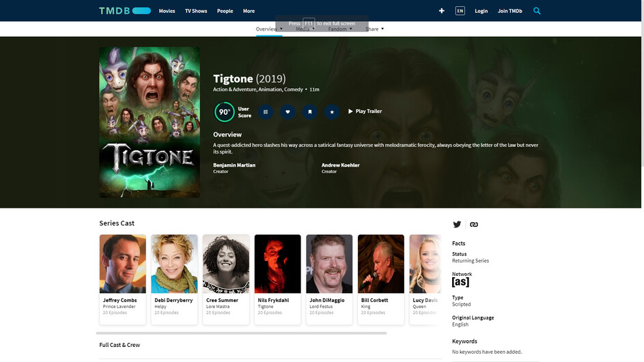This screenshot has width=644, height=362.
Task: Click the 'Series Cast' heading
Action: coord(117,223)
